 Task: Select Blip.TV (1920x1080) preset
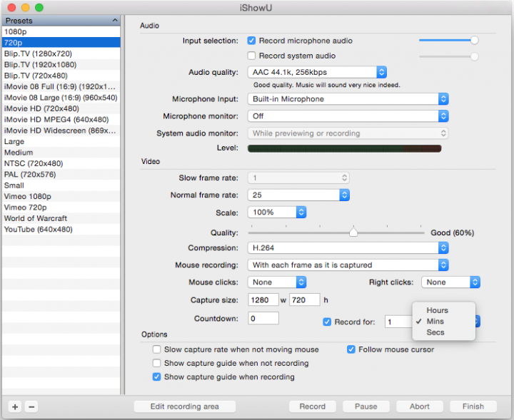click(x=61, y=64)
